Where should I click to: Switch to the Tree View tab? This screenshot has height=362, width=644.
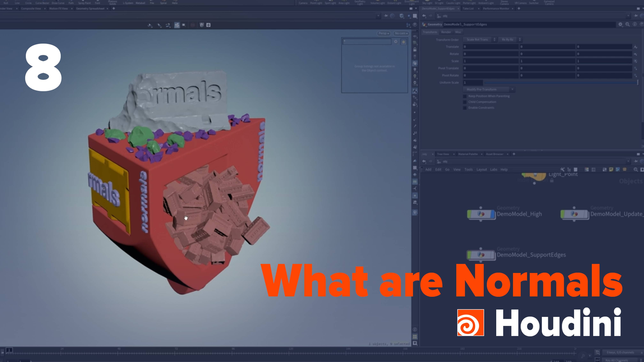(443, 154)
